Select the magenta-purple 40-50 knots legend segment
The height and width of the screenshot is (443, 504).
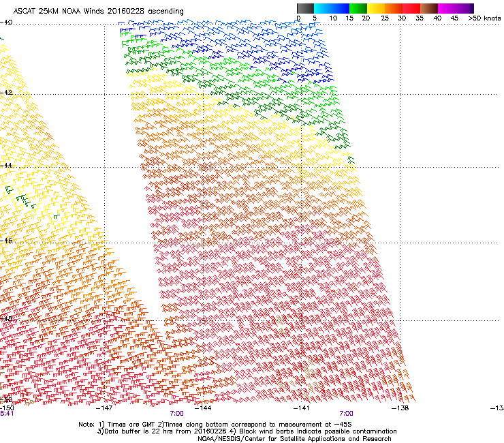point(456,8)
